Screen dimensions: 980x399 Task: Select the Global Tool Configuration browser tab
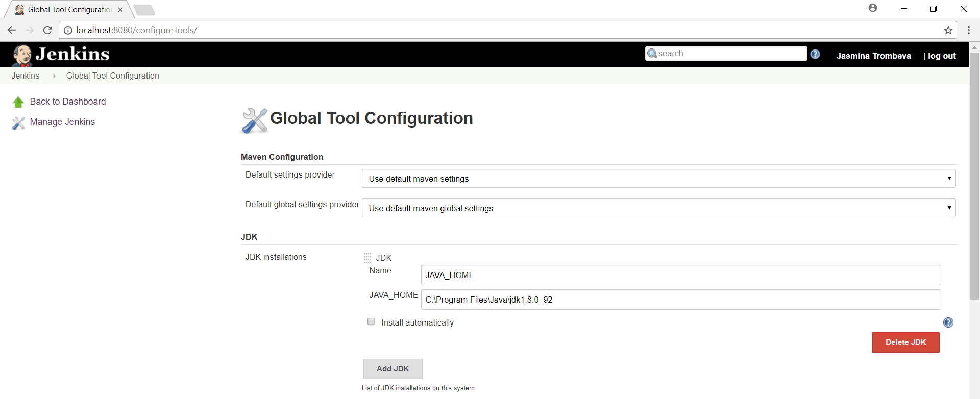(69, 10)
